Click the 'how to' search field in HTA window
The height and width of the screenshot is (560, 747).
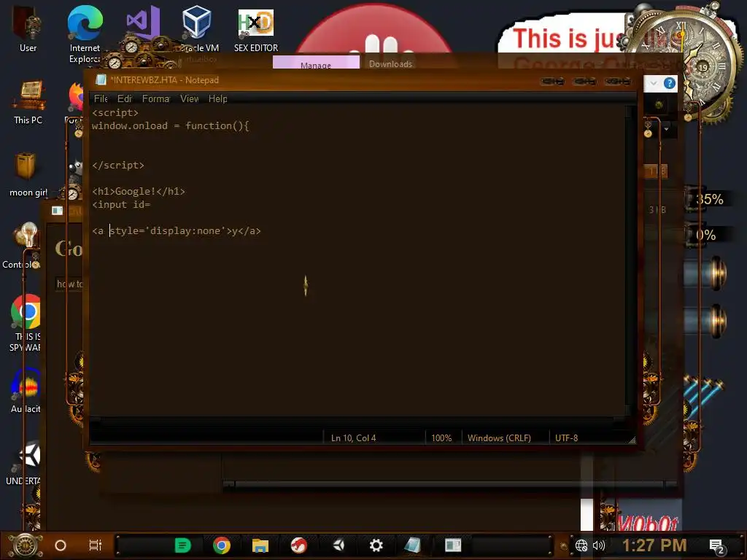69,284
